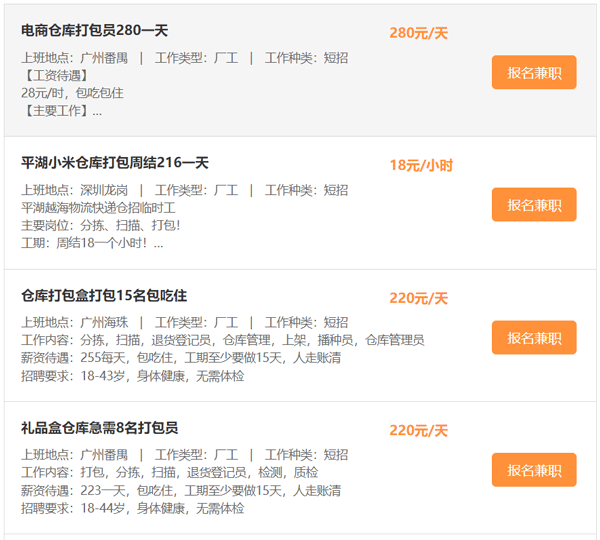The width and height of the screenshot is (600, 540).
Task: Click 主要岗位: 分拣、扫描、打包! text
Action: point(101,225)
